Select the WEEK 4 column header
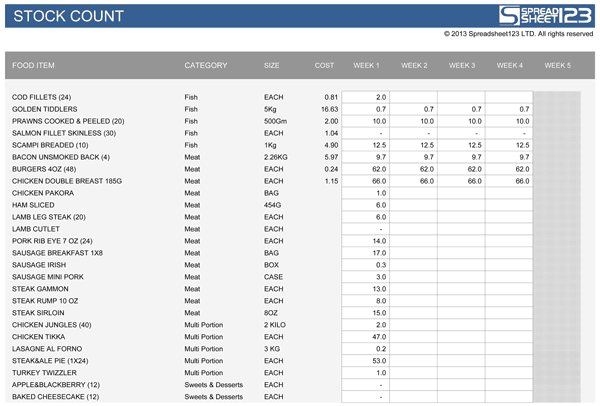The width and height of the screenshot is (600, 406). coord(510,65)
